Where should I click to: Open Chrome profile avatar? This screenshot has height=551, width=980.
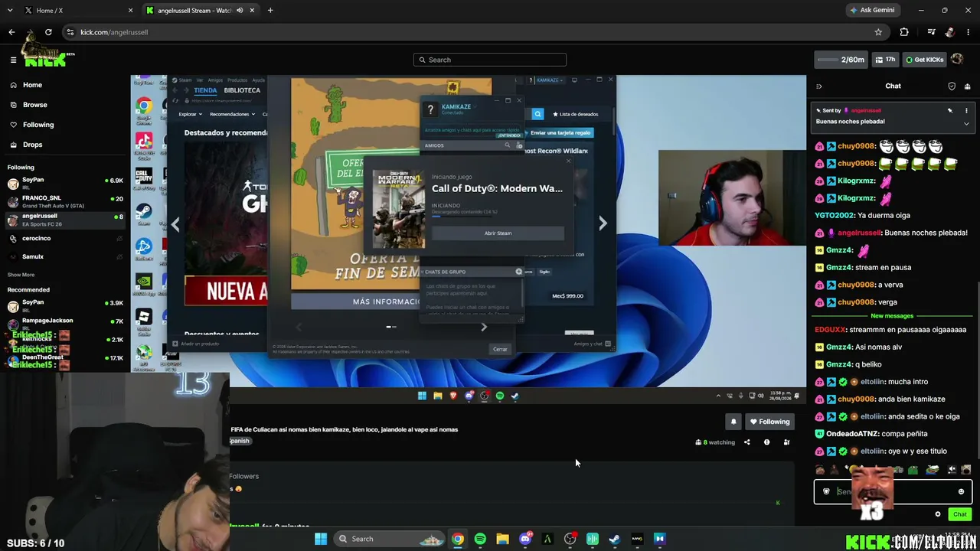tap(950, 32)
